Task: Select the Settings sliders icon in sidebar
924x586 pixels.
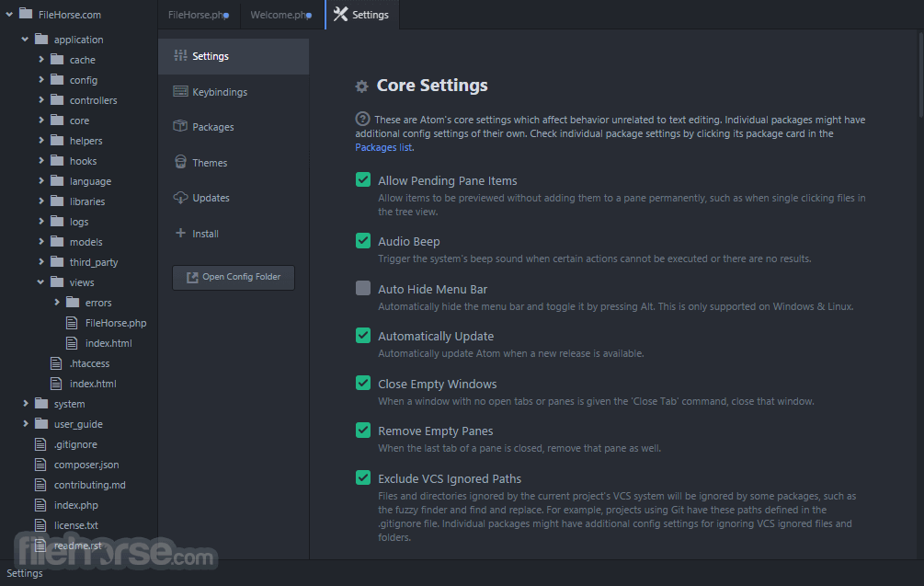Action: click(179, 55)
